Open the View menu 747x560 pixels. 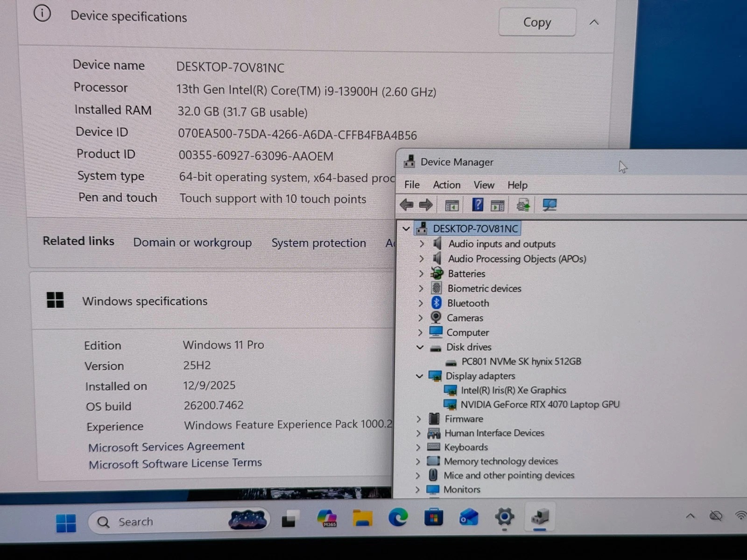click(x=484, y=185)
